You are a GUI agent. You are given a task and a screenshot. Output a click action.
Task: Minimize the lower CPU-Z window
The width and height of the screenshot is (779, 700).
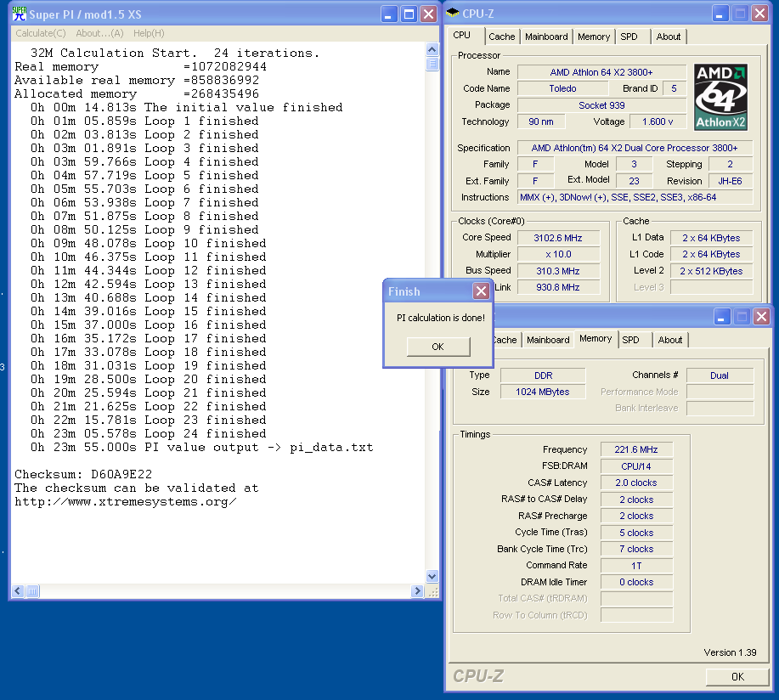click(x=722, y=317)
